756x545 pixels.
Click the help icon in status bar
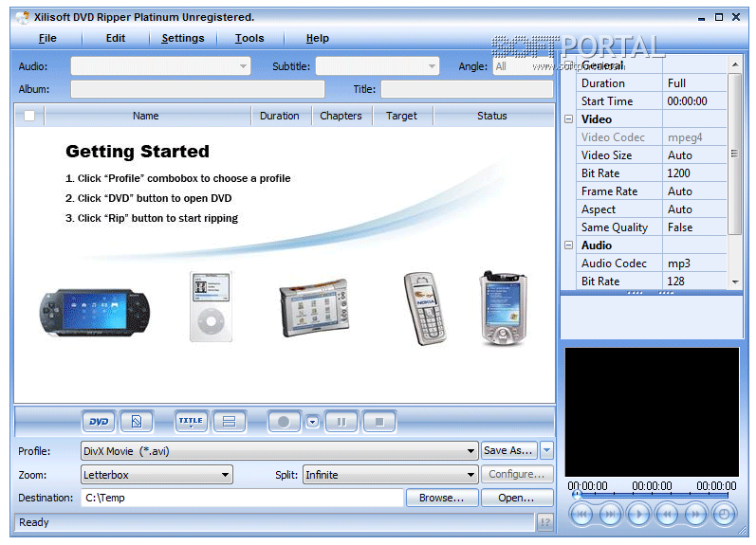pyautogui.click(x=545, y=522)
